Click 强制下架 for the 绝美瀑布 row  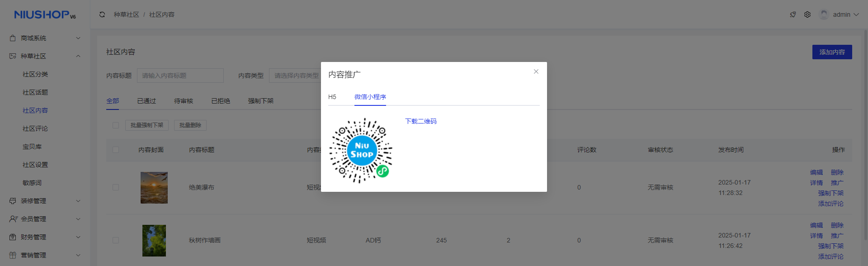point(831,193)
